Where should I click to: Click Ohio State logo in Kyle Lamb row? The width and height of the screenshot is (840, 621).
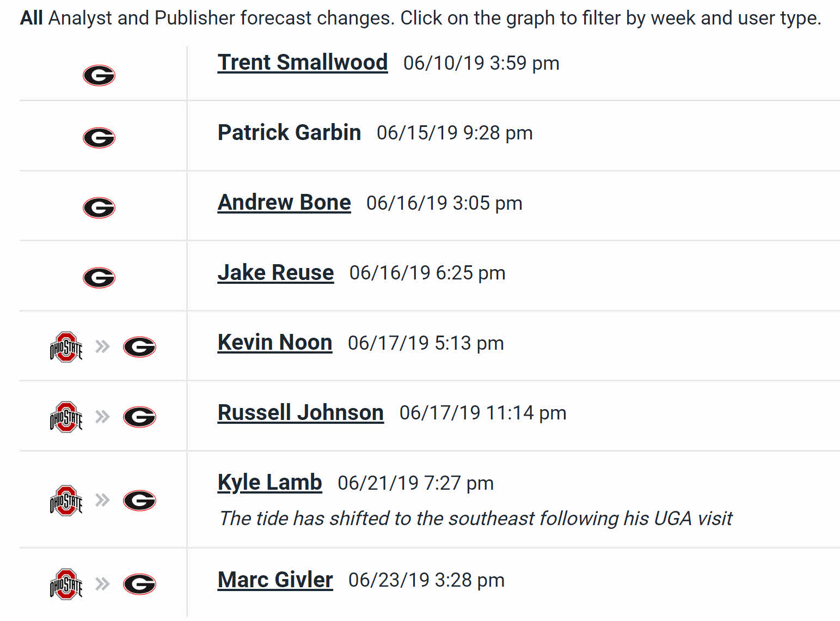pyautogui.click(x=66, y=501)
